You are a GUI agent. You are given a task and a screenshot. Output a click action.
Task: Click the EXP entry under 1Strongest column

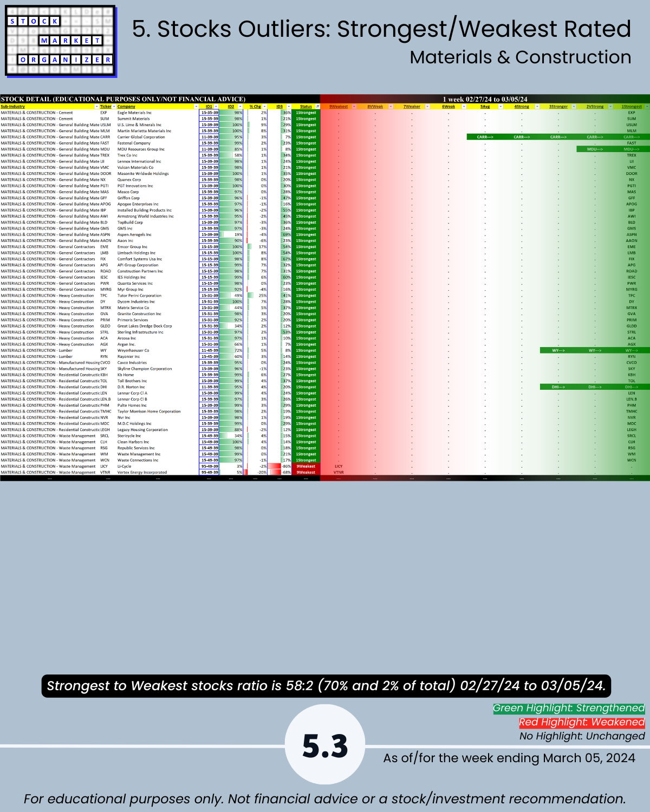pyautogui.click(x=632, y=113)
